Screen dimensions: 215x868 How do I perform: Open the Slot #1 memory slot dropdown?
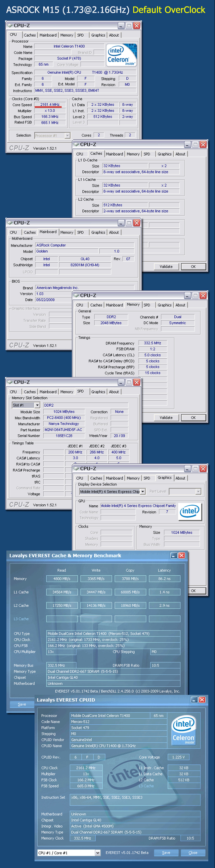pos(37,405)
